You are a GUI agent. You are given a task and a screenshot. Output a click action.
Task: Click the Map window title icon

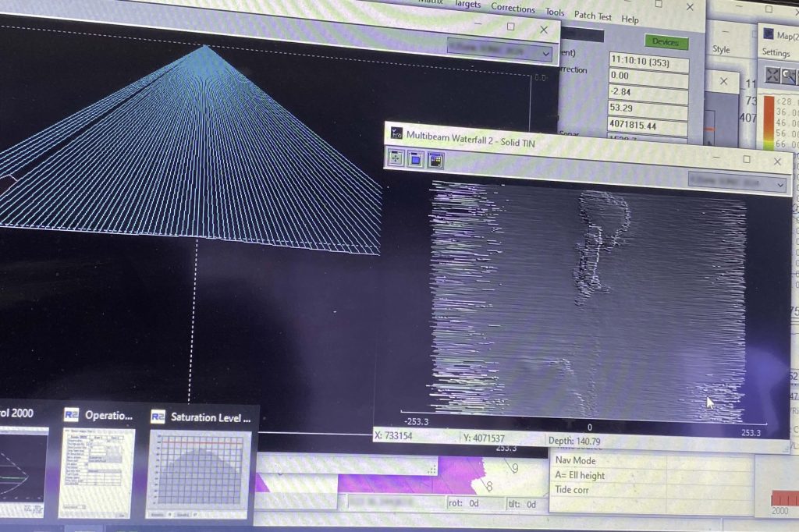pyautogui.click(x=769, y=34)
